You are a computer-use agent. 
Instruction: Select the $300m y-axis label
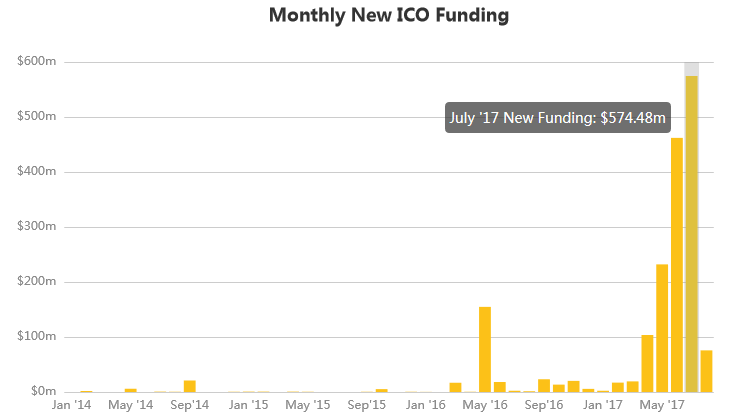[37, 227]
